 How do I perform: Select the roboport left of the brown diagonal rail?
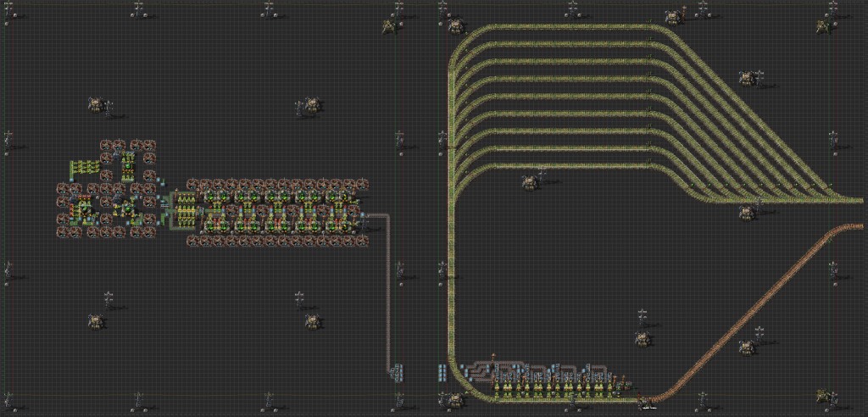(643, 338)
